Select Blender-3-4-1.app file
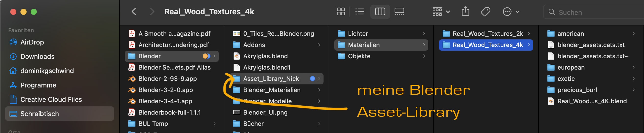644x133 pixels. tap(165, 101)
